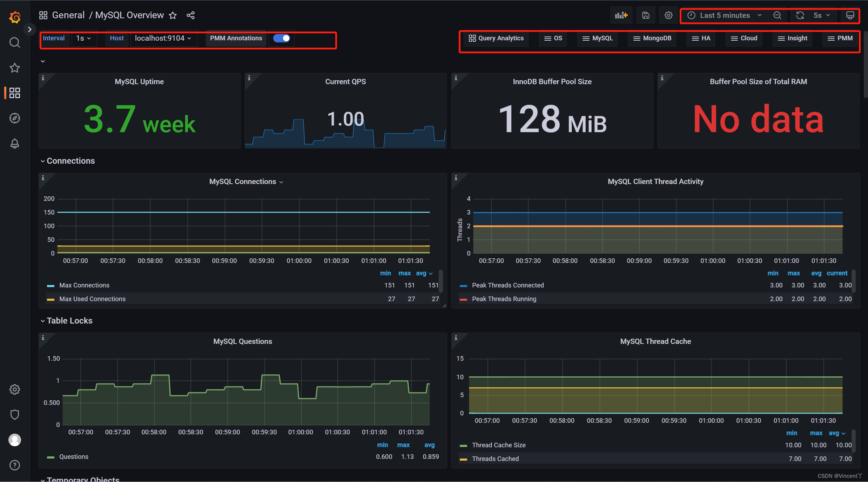Click the General folder breadcrumb
This screenshot has height=482, width=868.
pos(68,15)
